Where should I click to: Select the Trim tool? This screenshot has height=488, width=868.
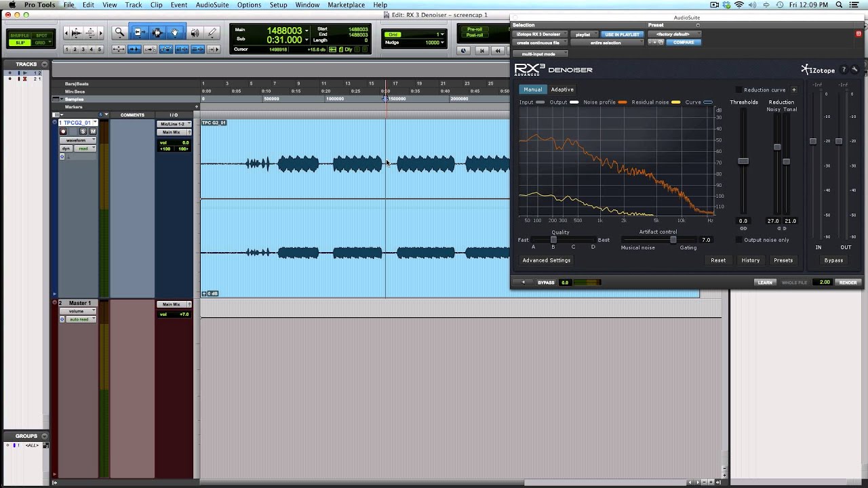(x=140, y=33)
